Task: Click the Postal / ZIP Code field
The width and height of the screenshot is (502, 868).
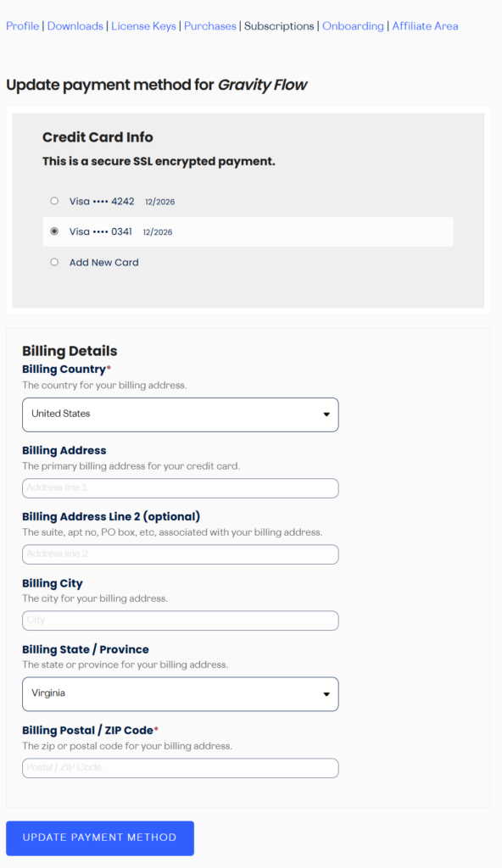Action: pos(180,767)
